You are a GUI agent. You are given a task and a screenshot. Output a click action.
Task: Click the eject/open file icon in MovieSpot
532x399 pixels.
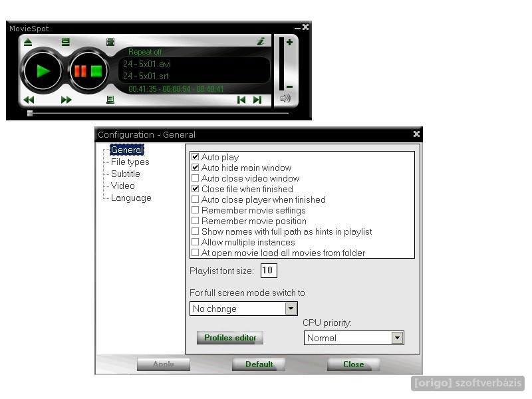(28, 42)
